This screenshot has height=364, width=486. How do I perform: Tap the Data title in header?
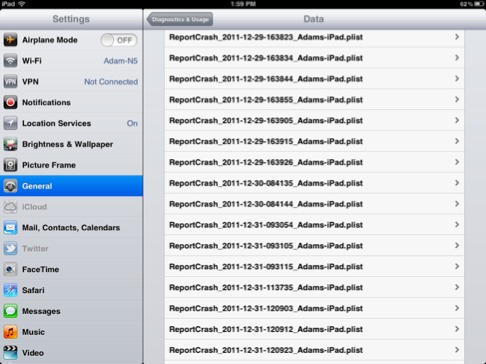pyautogui.click(x=314, y=19)
